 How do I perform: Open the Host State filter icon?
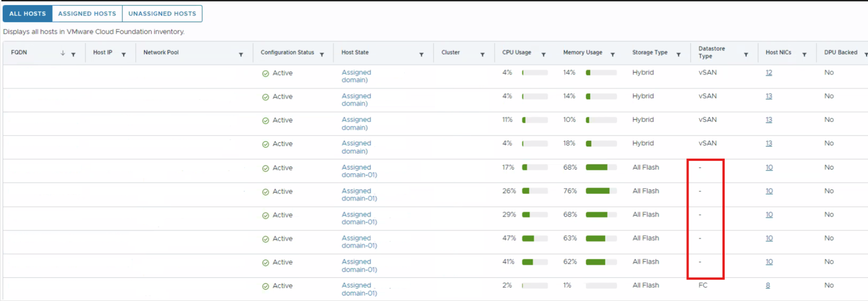[421, 55]
